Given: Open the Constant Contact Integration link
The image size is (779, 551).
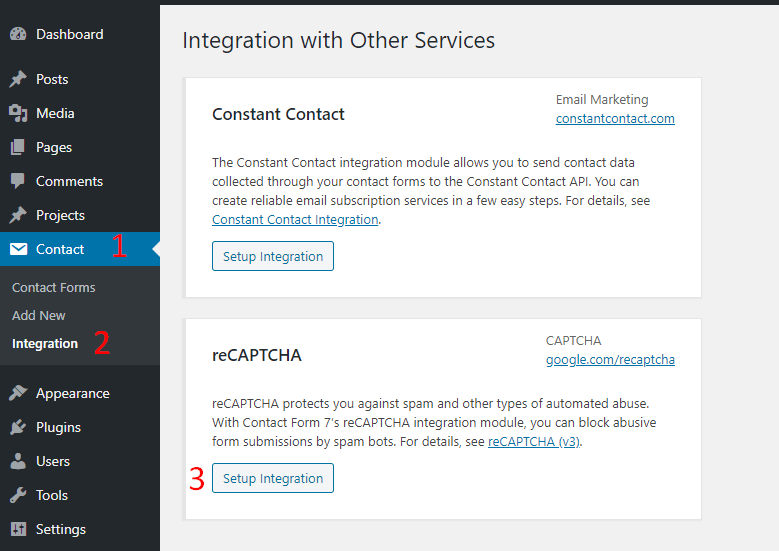Looking at the screenshot, I should (x=295, y=220).
